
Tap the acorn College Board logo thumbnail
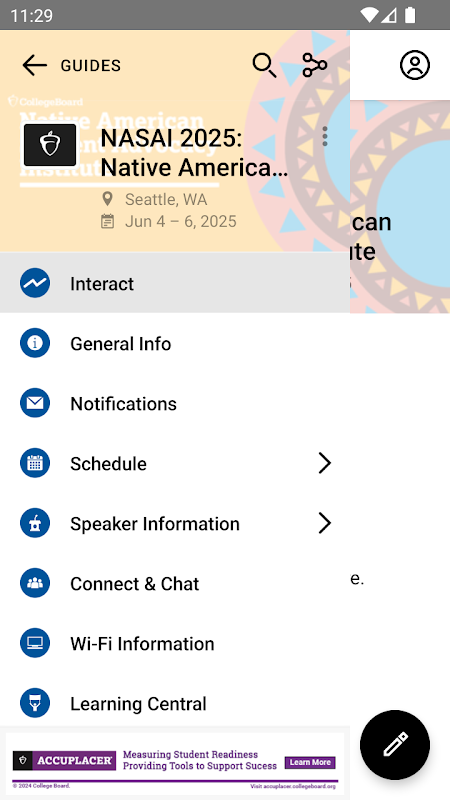[x=50, y=145]
